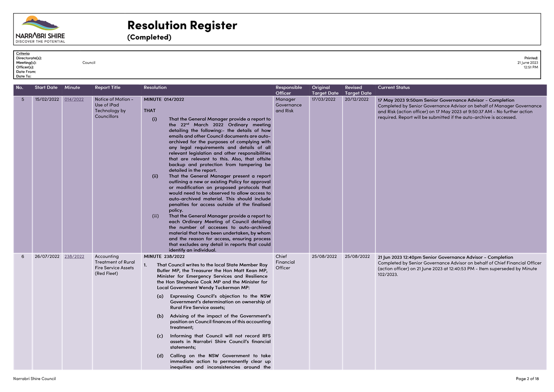The width and height of the screenshot is (554, 392).
Task: Select original target date 17/03/2022
Action: pyautogui.click(x=323, y=99)
